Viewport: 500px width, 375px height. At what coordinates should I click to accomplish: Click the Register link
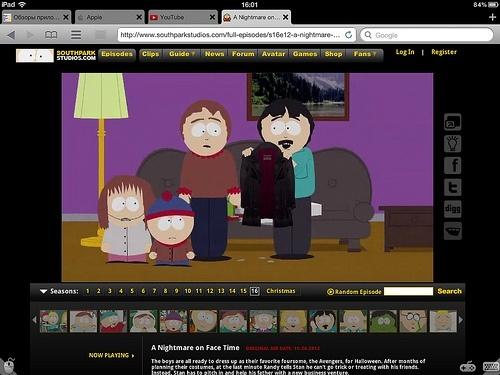point(444,52)
